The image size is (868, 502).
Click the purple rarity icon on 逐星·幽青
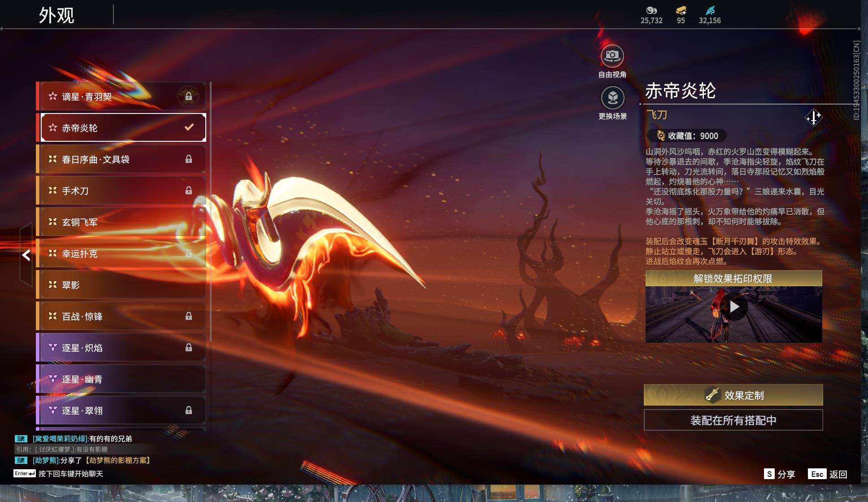click(53, 379)
